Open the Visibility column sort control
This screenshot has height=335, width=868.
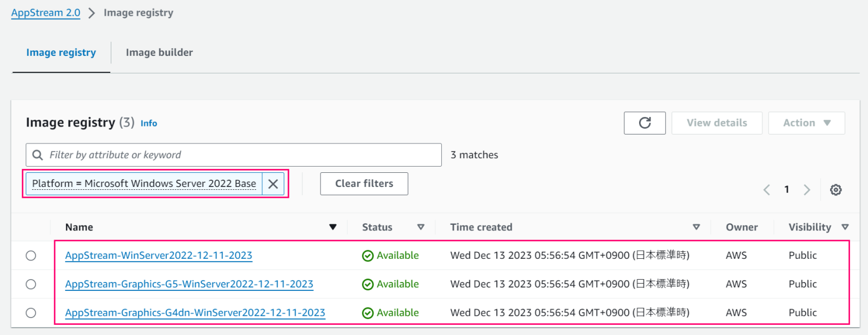pyautogui.click(x=846, y=227)
